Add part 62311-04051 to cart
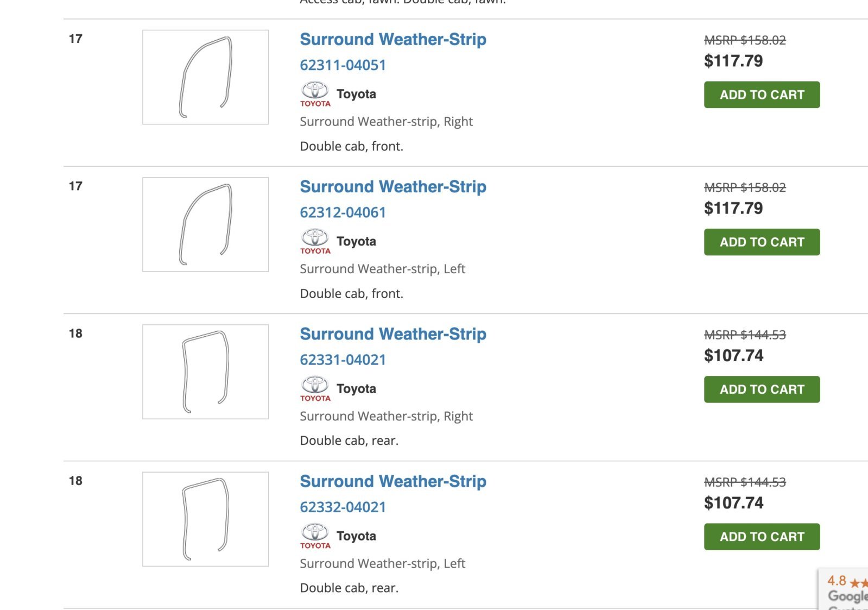The width and height of the screenshot is (868, 610). pyautogui.click(x=762, y=95)
